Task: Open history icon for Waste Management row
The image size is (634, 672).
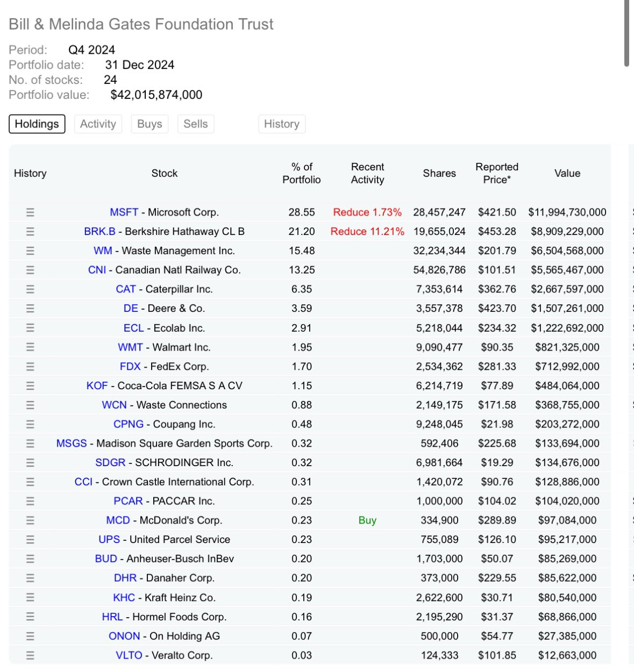Action: point(30,251)
